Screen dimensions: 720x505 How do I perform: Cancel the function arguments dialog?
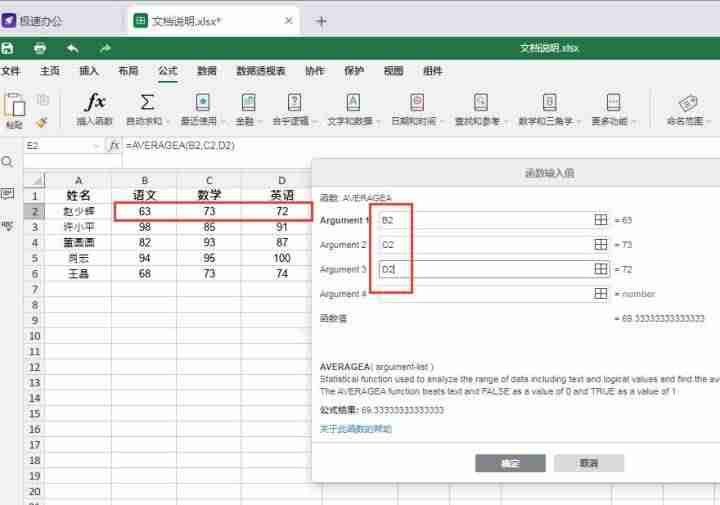589,463
